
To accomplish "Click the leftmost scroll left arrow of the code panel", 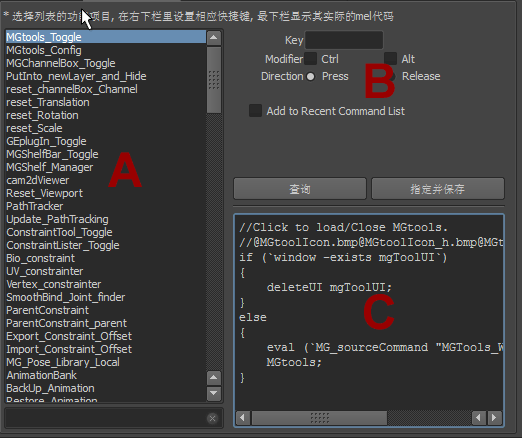I will tap(243, 418).
